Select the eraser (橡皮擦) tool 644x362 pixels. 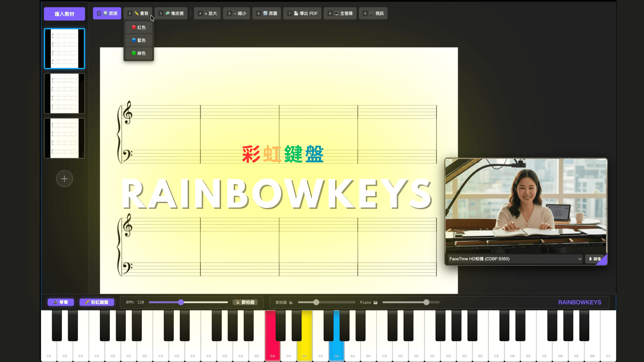pyautogui.click(x=171, y=13)
